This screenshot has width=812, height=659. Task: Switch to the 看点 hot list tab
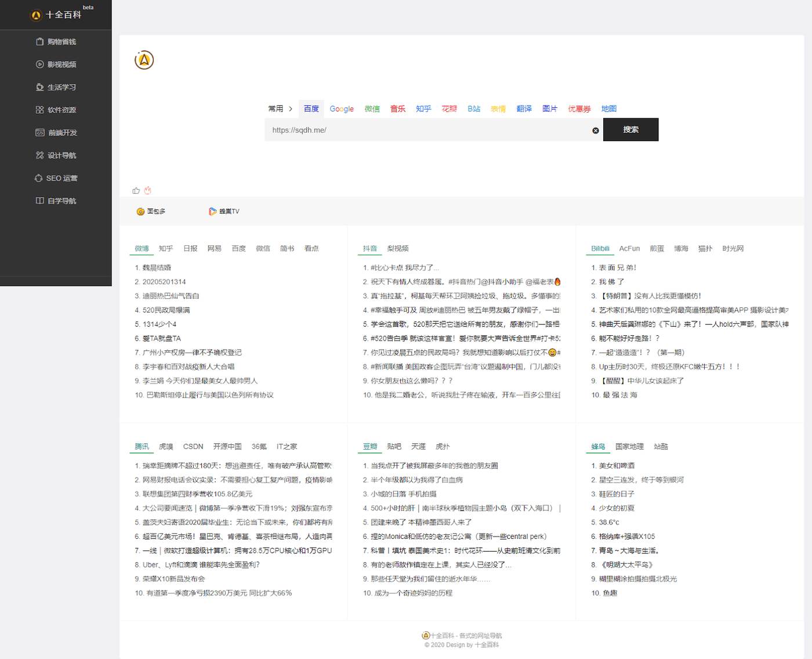pyautogui.click(x=311, y=249)
